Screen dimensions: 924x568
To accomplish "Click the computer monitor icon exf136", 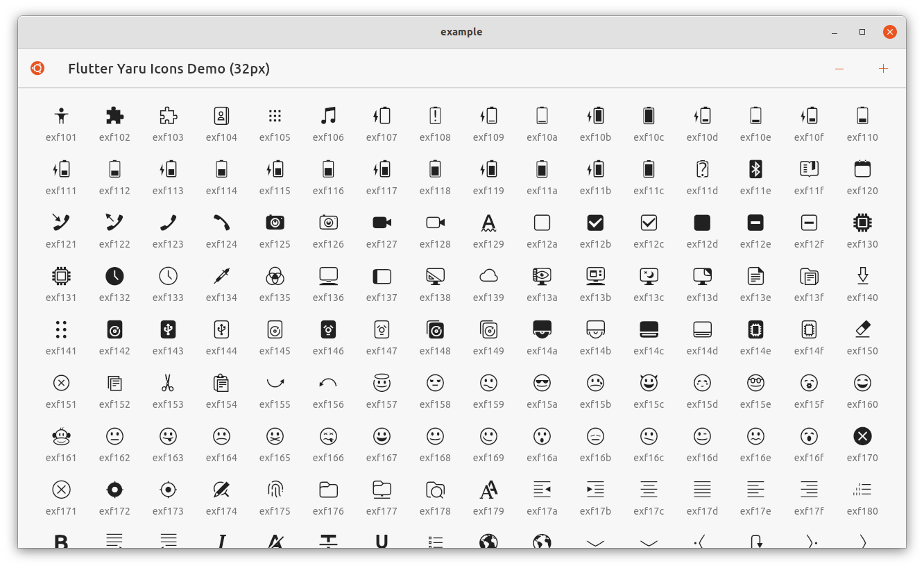I will (328, 275).
